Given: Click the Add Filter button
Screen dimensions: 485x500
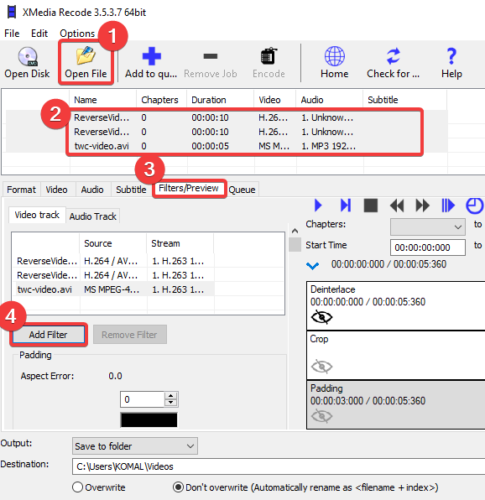Looking at the screenshot, I should point(48,335).
